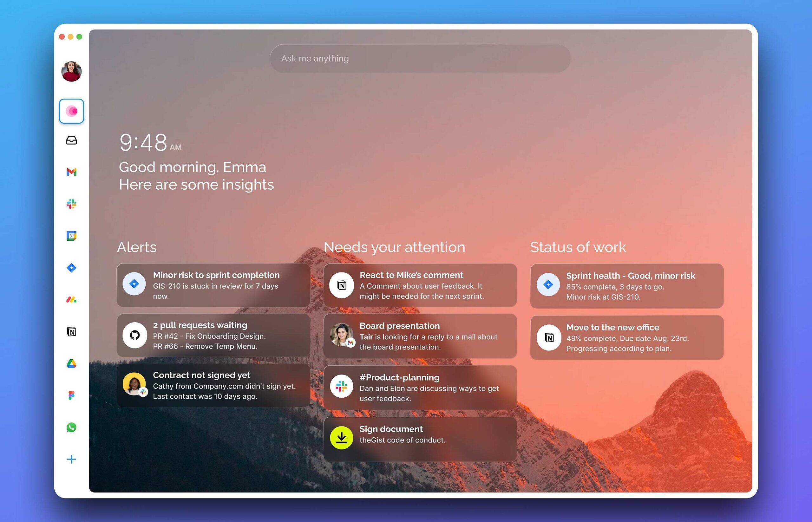Focus the Ask me anything search field

420,58
